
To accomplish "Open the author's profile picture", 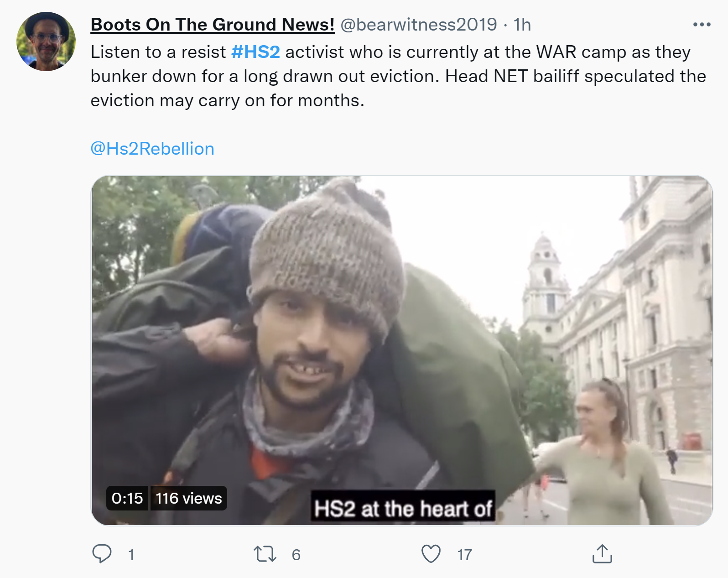I will click(x=46, y=42).
